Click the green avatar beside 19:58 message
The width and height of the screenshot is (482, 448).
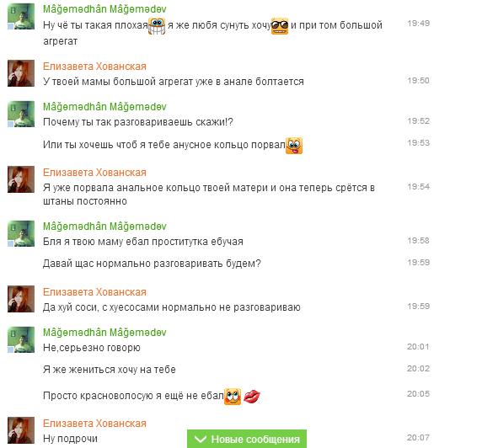click(x=21, y=233)
